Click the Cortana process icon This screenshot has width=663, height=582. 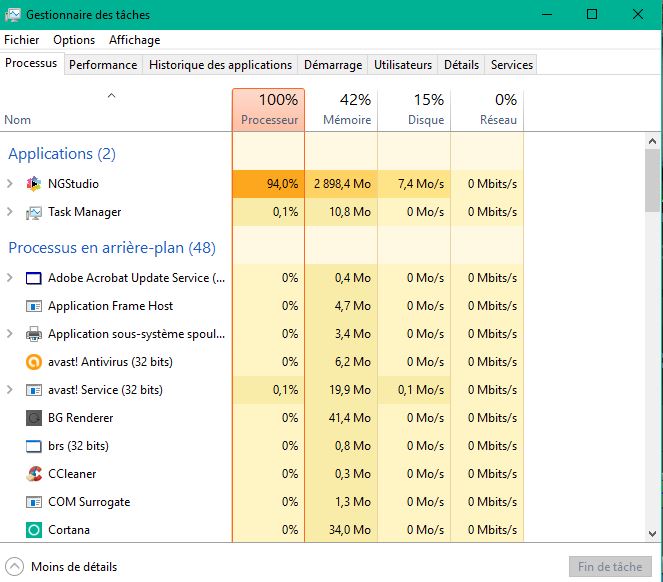pos(33,530)
